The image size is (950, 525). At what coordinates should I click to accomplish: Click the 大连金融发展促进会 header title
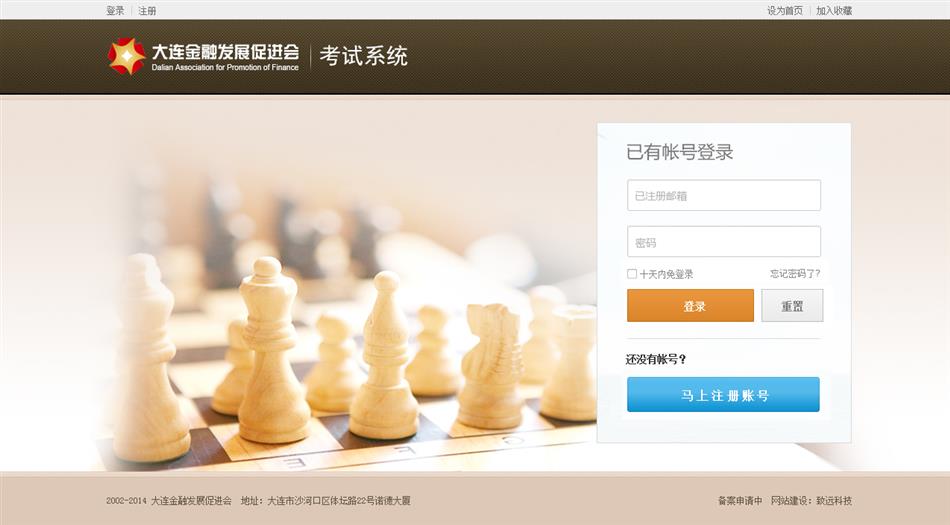pos(225,53)
